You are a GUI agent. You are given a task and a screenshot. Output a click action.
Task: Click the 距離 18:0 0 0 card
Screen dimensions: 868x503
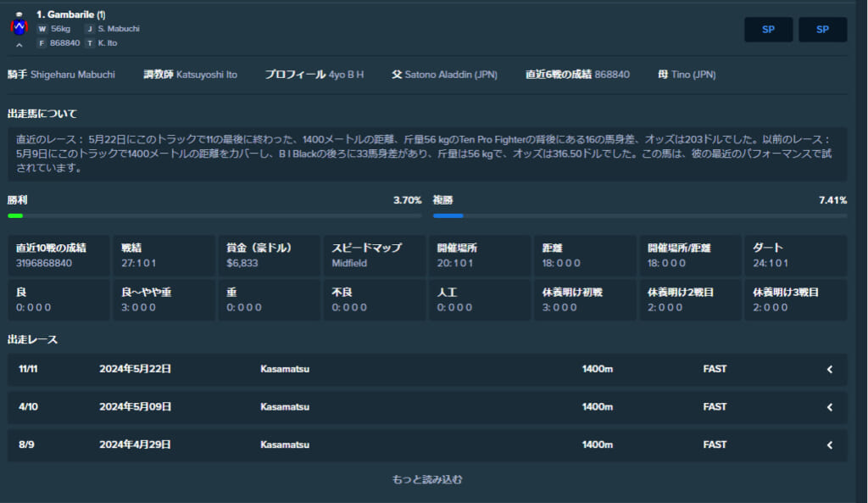585,255
